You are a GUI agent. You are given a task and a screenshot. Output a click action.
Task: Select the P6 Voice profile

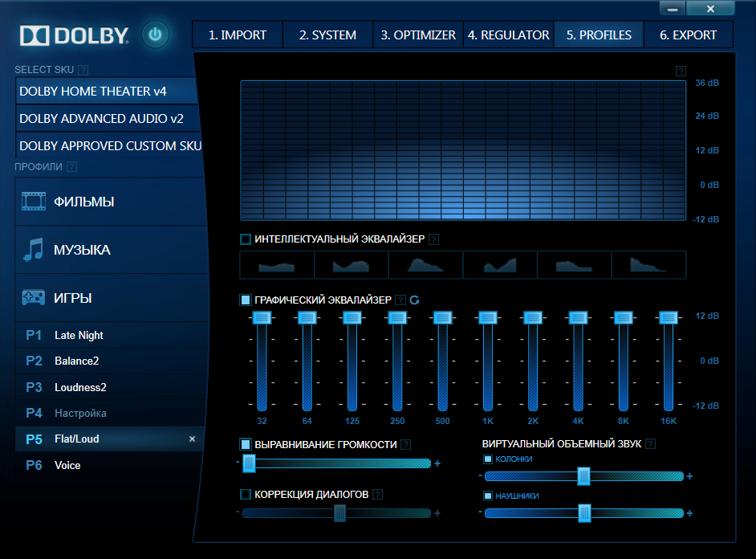pyautogui.click(x=109, y=465)
